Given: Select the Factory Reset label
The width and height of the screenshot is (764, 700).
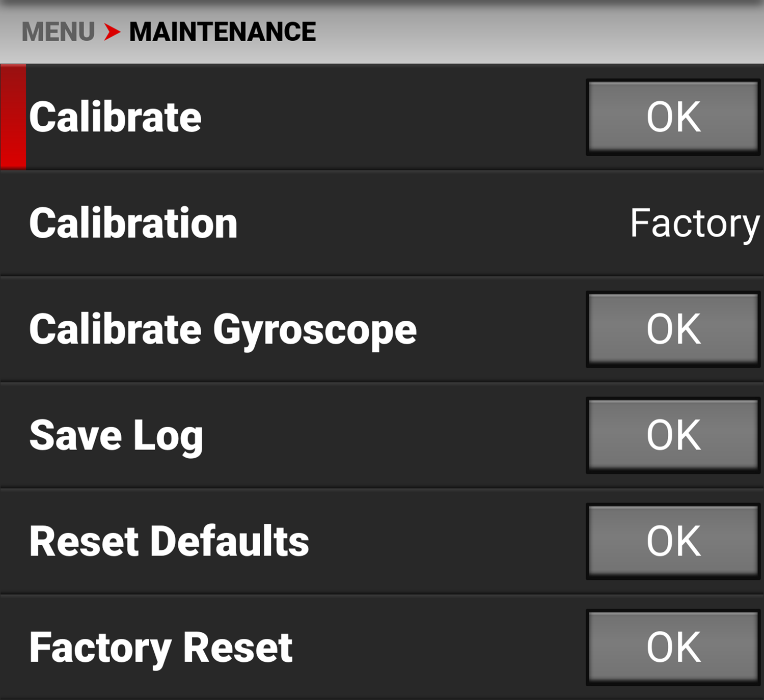Looking at the screenshot, I should coord(161,649).
